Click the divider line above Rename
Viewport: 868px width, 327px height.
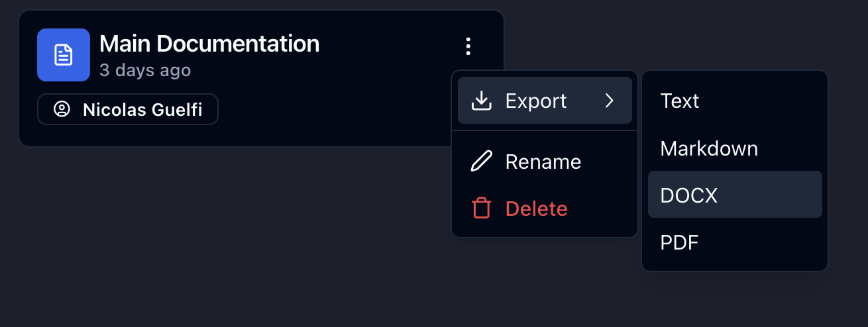pyautogui.click(x=544, y=131)
